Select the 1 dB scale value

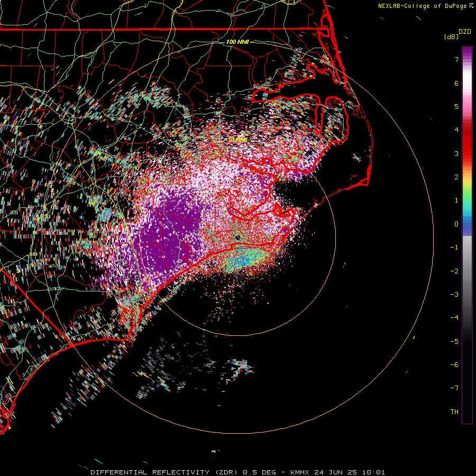click(456, 200)
